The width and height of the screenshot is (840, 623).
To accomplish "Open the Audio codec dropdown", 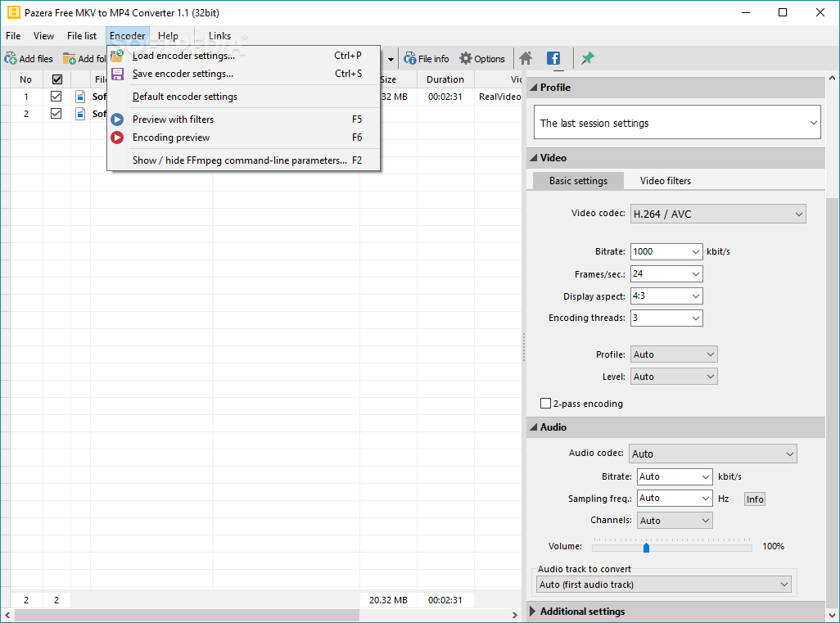I will (713, 454).
